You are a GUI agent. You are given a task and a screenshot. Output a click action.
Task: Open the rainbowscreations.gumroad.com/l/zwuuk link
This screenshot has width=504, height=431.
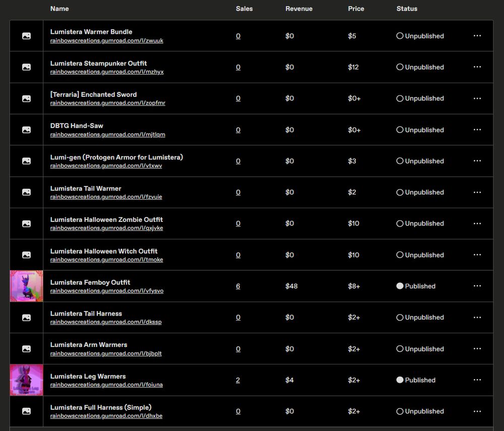pyautogui.click(x=107, y=40)
